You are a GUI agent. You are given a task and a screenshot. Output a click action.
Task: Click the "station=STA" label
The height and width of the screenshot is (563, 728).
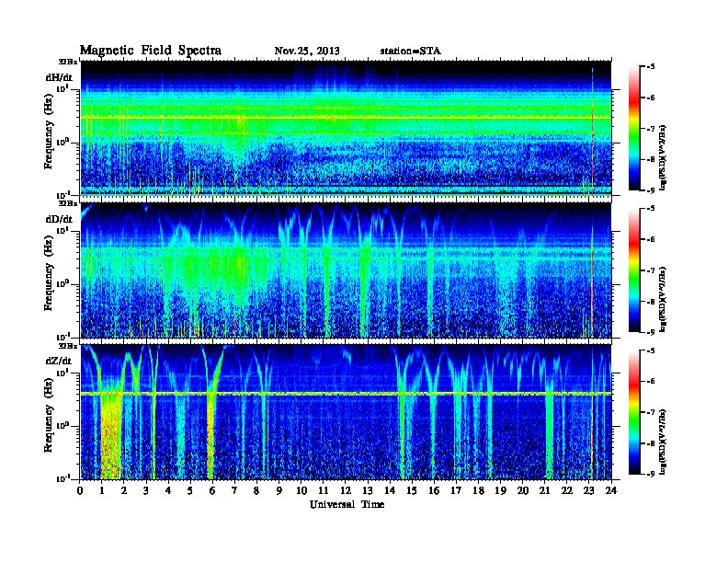[410, 51]
